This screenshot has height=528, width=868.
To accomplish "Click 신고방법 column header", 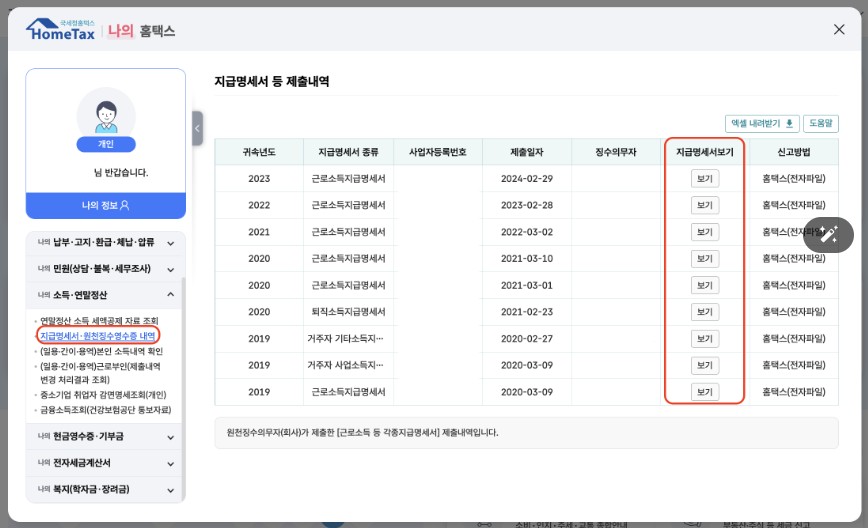I will (x=794, y=152).
